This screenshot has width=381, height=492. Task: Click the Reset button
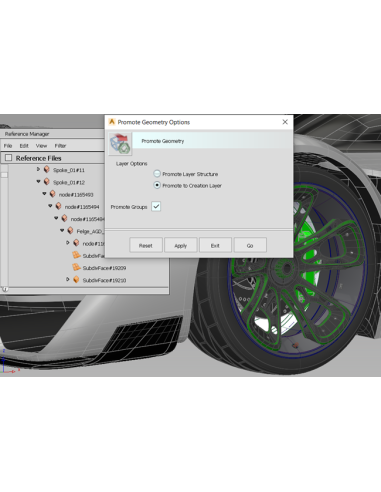coord(146,245)
